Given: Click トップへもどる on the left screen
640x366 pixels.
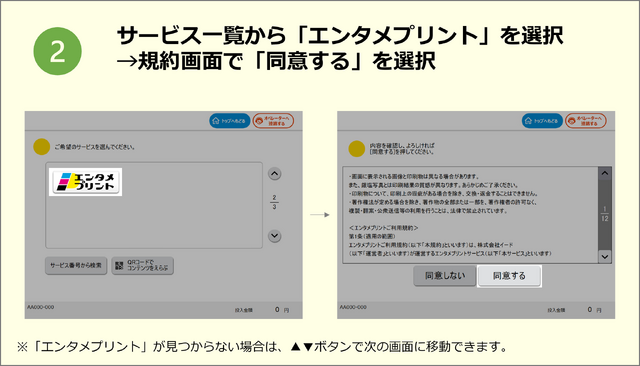Looking at the screenshot, I should pos(230,121).
